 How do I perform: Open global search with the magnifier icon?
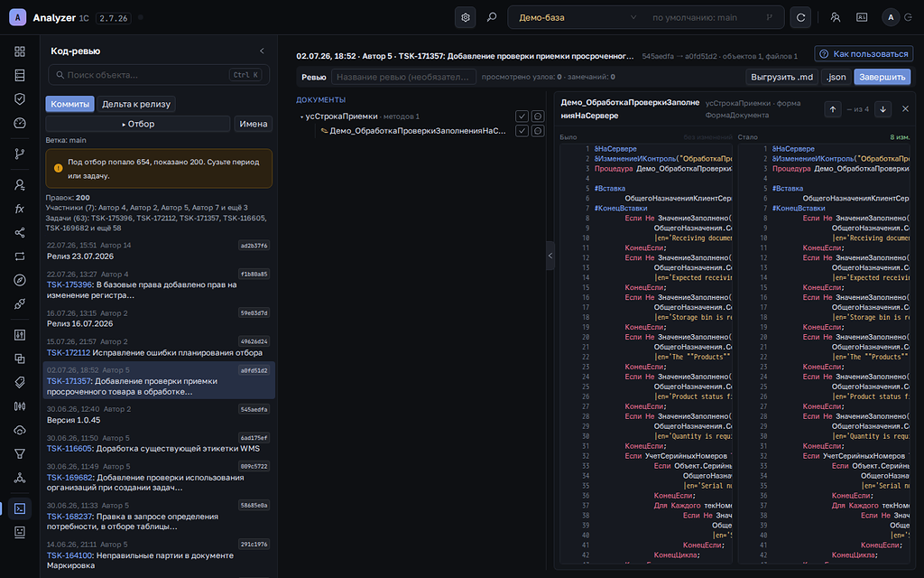coord(492,18)
